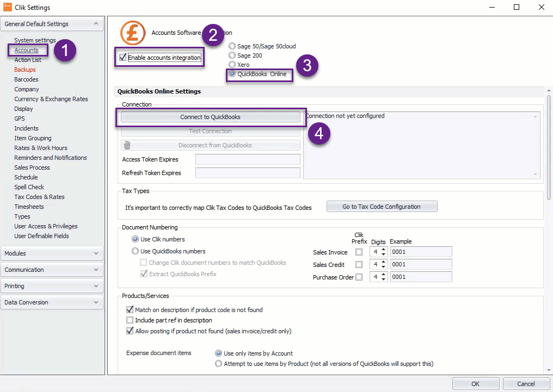Open Display settings
This screenshot has width=553, height=392.
[x=23, y=109]
